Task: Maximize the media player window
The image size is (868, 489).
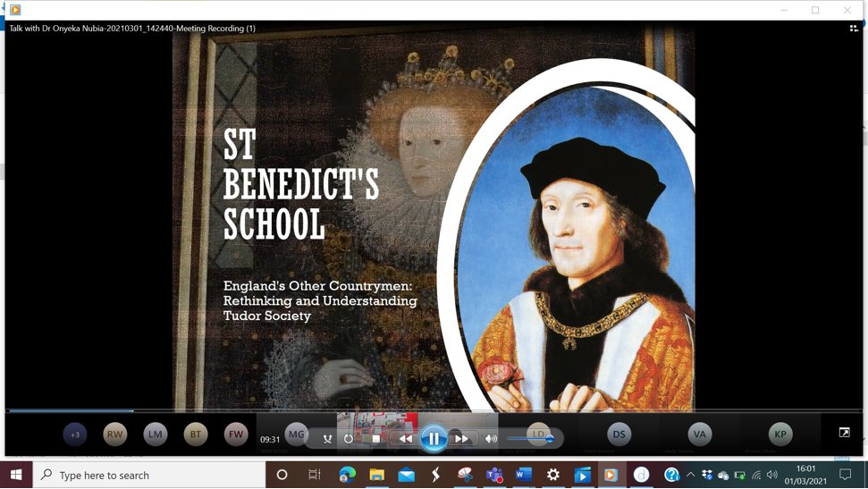Action: pos(815,10)
